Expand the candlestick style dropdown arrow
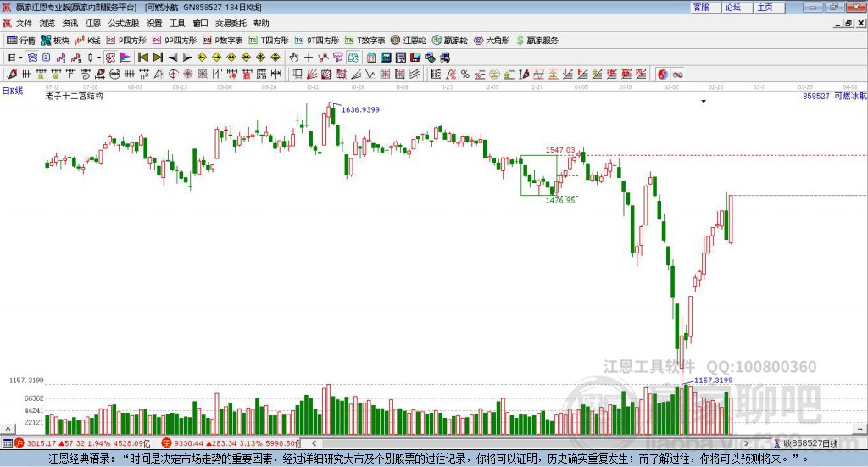This screenshot has height=467, width=868. click(x=99, y=58)
